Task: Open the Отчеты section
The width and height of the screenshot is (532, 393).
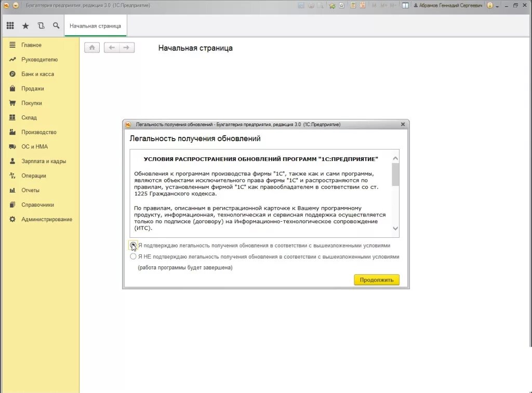Action: click(x=30, y=190)
